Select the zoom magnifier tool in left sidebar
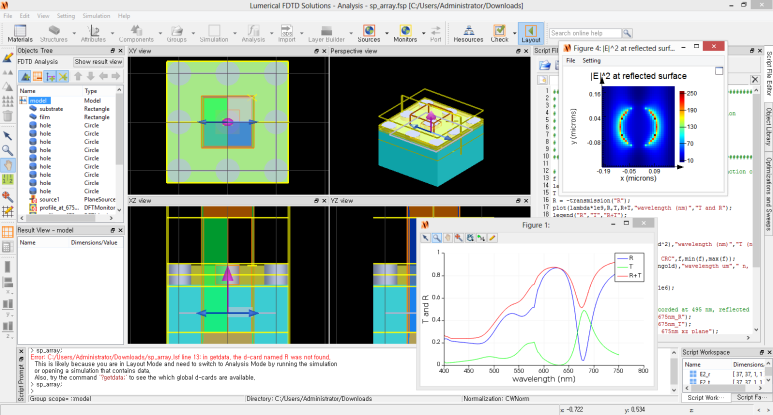The width and height of the screenshot is (773, 415). click(x=7, y=150)
